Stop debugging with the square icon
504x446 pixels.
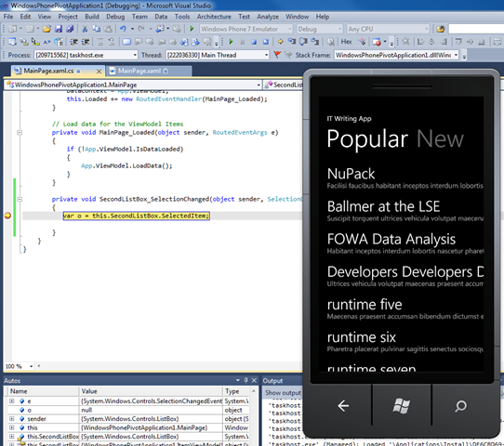click(x=254, y=42)
